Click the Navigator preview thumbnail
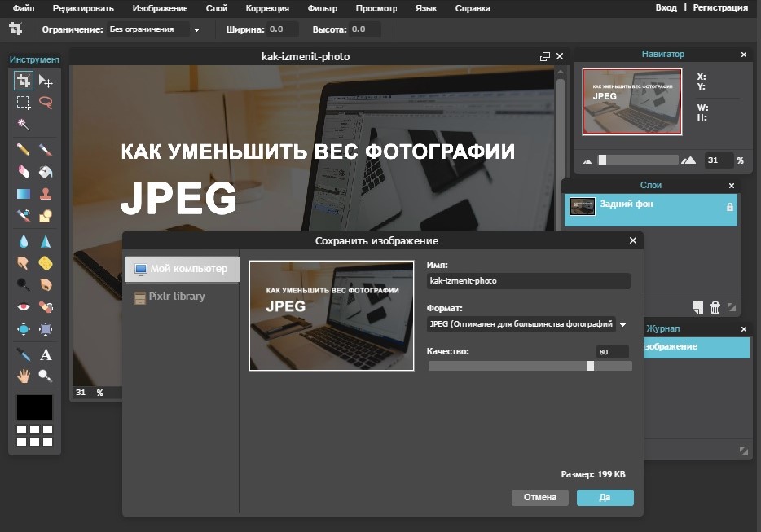The image size is (761, 532). (632, 102)
